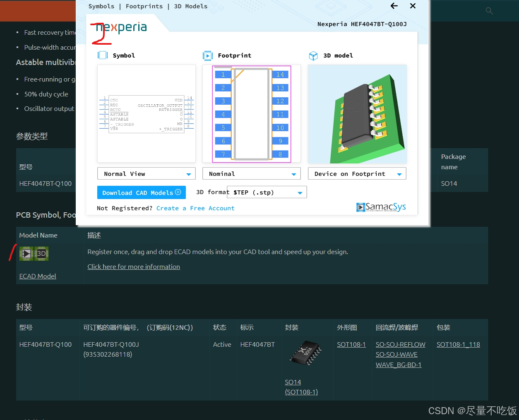
Task: Click the 3D chip icon under Model Name
Action: tap(41, 253)
